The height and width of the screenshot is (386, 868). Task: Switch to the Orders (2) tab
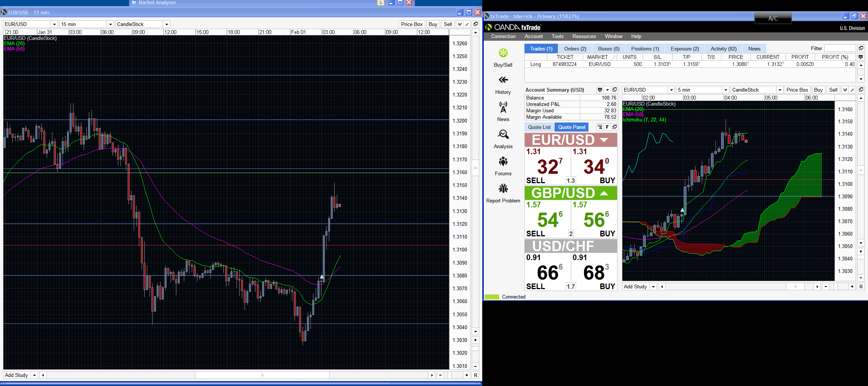pos(575,49)
